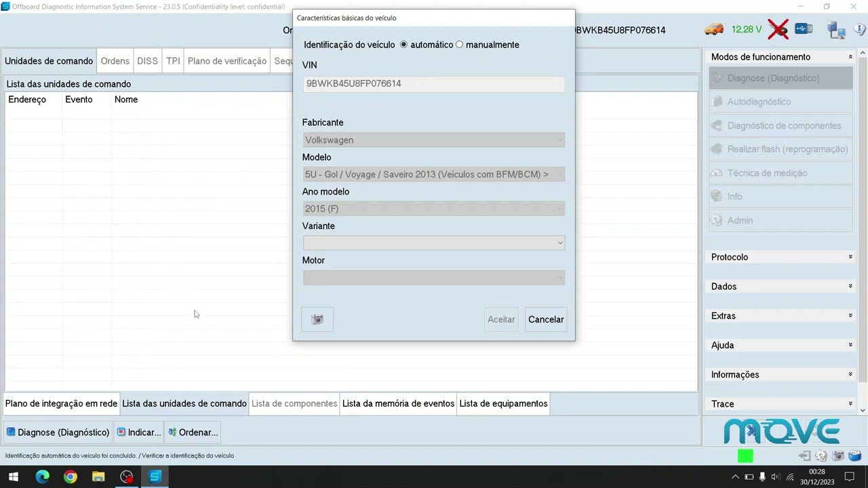Open the Windows Start menu
Viewport: 868px width, 488px height.
point(13,477)
